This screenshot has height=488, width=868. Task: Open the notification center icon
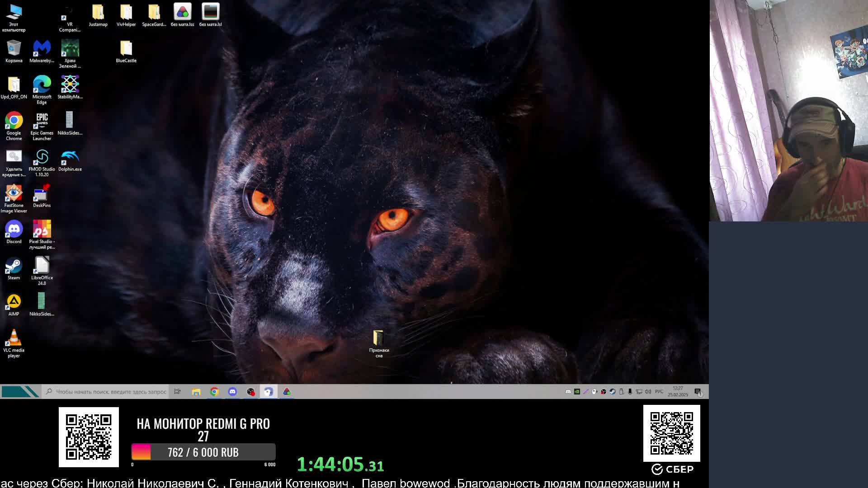click(698, 392)
